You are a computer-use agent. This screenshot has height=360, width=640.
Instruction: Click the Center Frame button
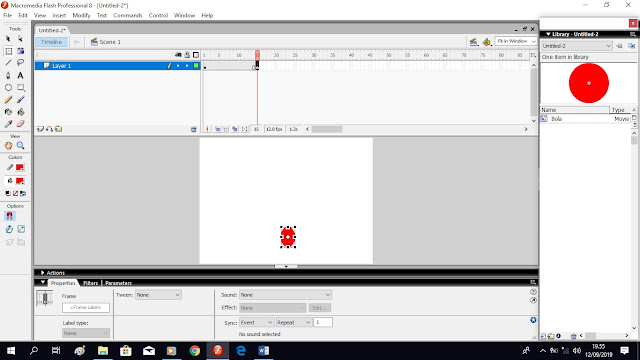[208, 129]
